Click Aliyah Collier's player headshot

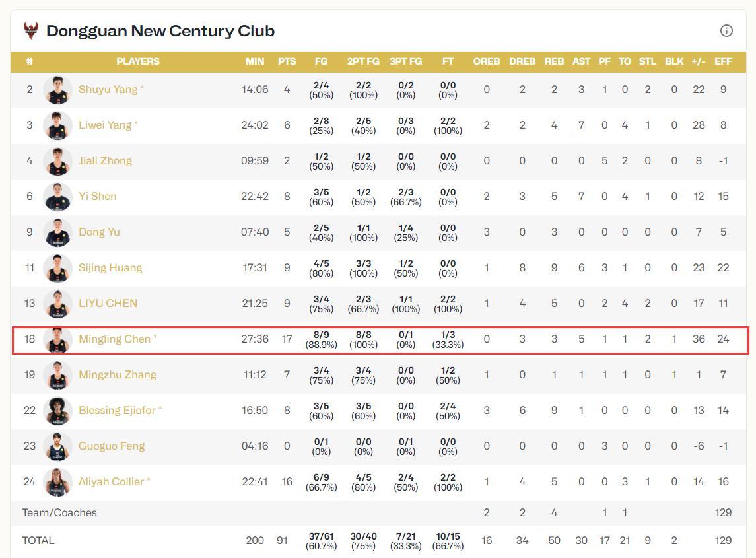click(x=57, y=482)
